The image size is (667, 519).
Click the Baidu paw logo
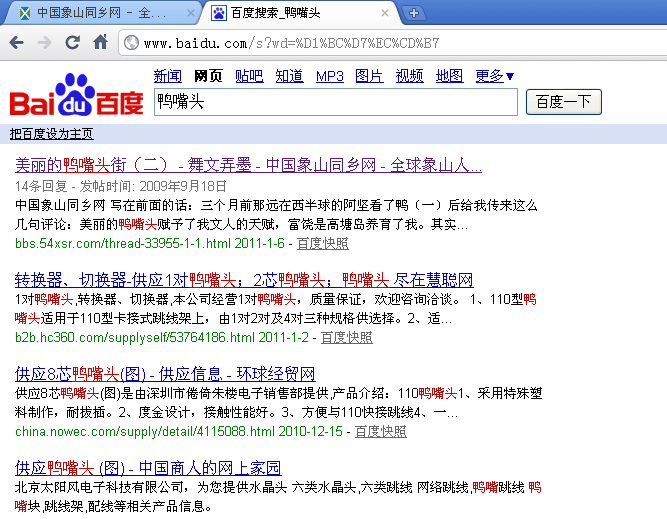pos(77,94)
